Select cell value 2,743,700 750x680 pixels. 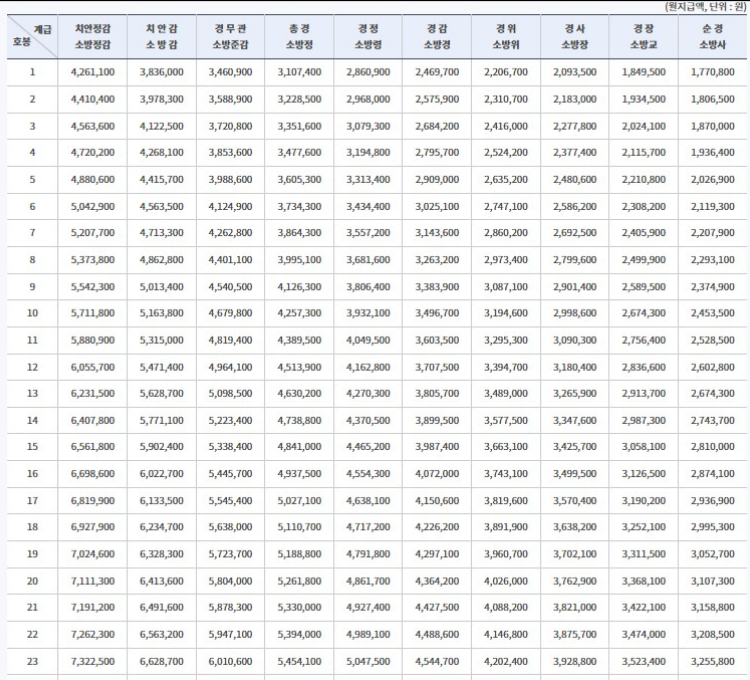coord(713,421)
